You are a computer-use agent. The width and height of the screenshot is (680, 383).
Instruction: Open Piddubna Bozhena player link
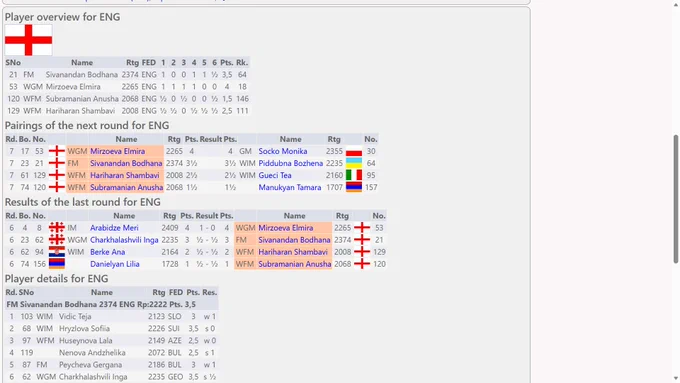tap(291, 164)
